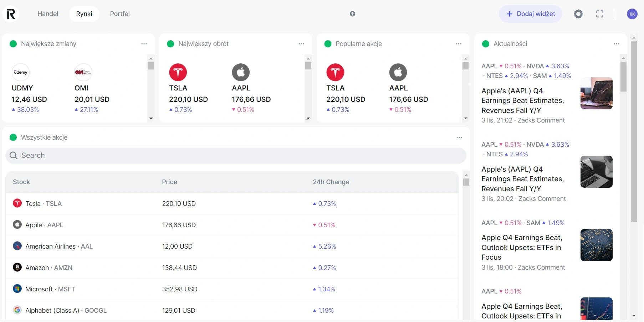Viewport: 644px width, 322px height.
Task: Open Największe zmiany widget options menu
Action: 144,44
